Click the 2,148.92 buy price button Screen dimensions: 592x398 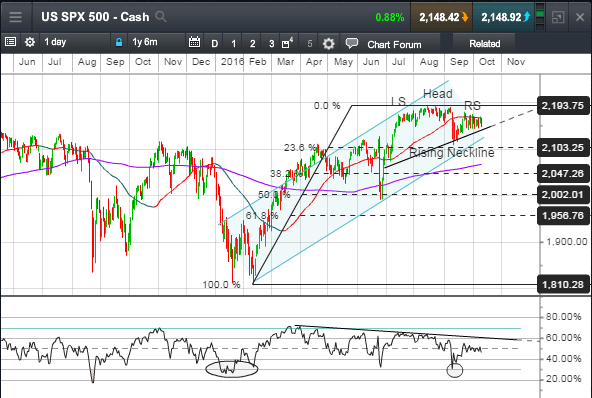coord(504,17)
